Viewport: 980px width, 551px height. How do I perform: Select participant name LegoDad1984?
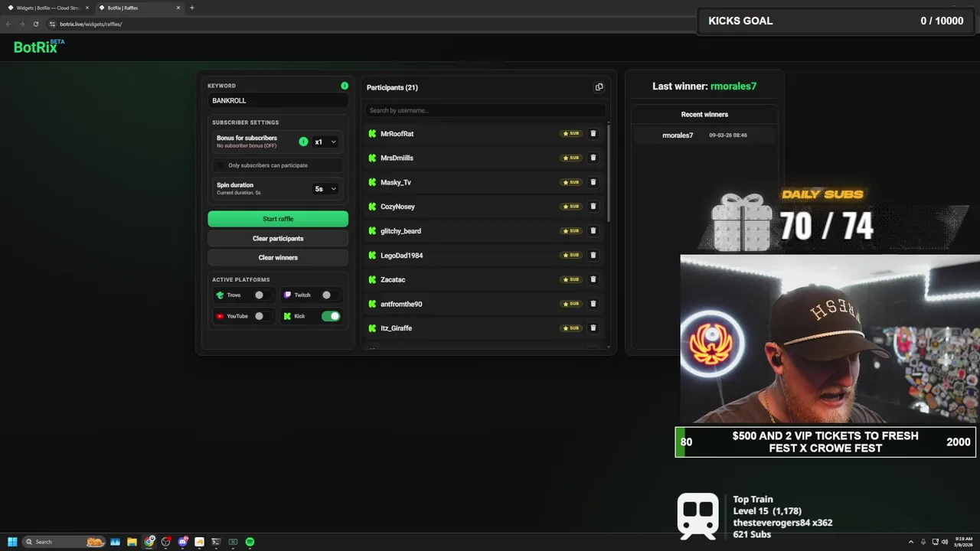[401, 255]
